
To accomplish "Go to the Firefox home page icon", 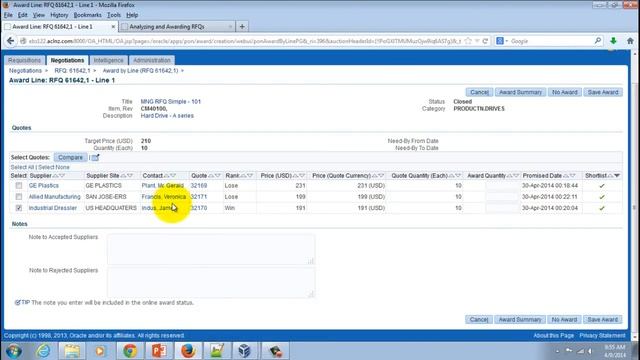I will click(630, 41).
